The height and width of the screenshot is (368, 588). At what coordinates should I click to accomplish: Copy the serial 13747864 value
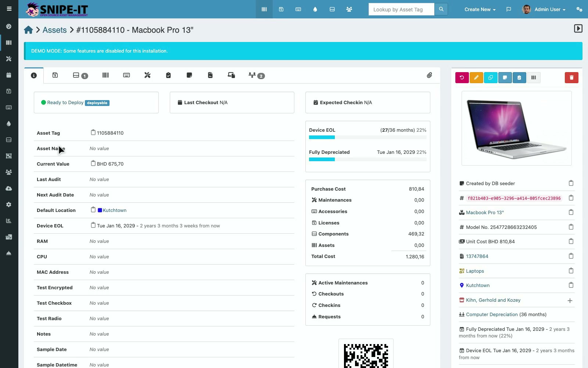(571, 256)
